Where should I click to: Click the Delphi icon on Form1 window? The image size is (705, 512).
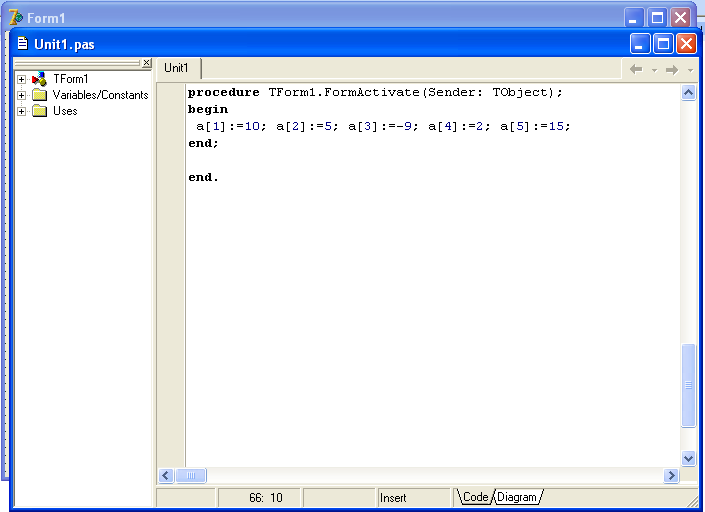tap(15, 17)
